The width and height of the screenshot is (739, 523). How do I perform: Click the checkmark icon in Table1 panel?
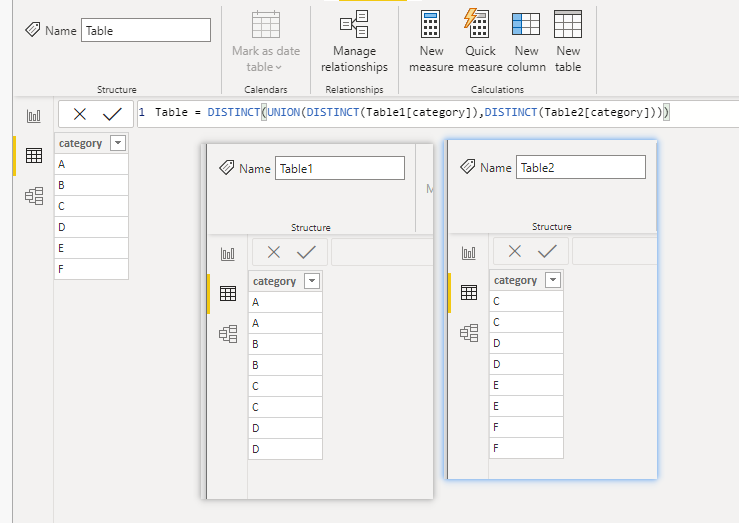pyautogui.click(x=306, y=252)
